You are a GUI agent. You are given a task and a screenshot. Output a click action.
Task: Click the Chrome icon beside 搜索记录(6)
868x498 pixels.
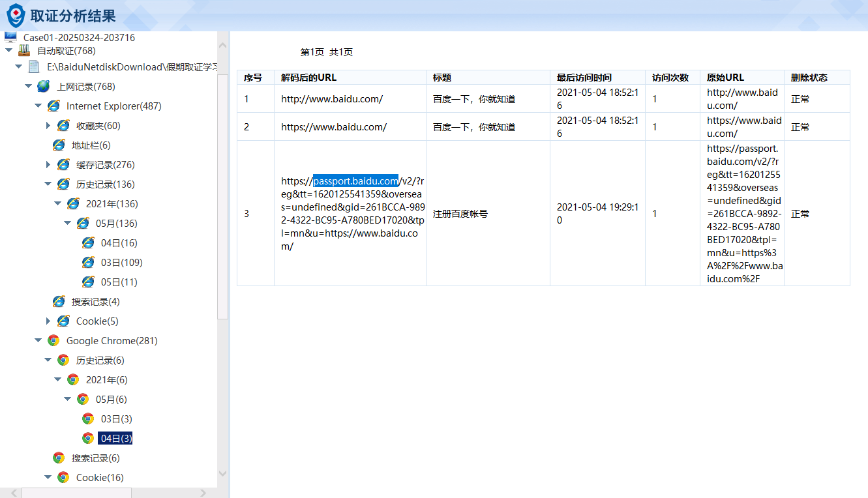[59, 458]
